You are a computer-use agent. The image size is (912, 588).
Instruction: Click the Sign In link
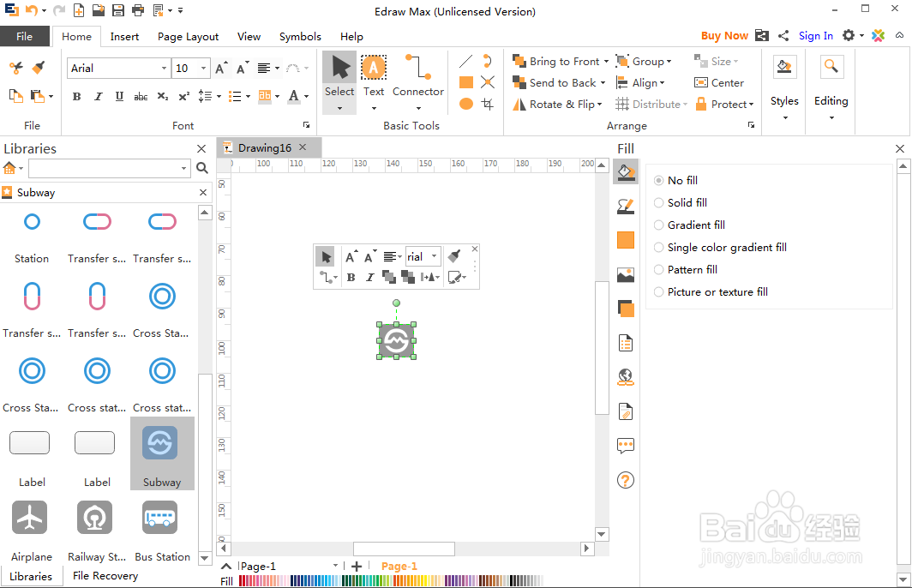(x=815, y=36)
